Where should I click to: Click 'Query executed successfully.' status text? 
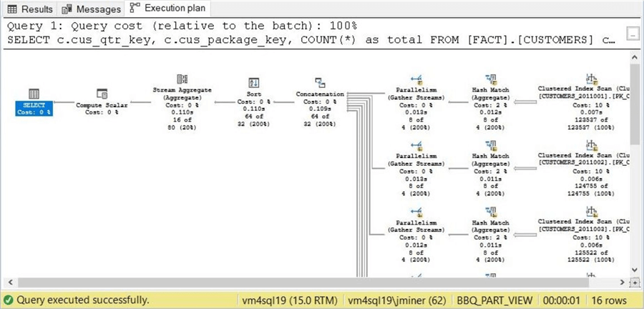pyautogui.click(x=82, y=300)
